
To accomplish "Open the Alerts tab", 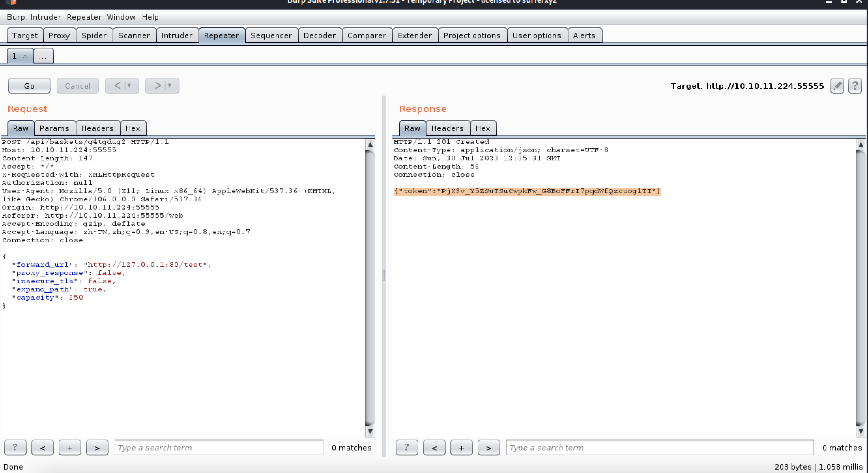I will [584, 35].
